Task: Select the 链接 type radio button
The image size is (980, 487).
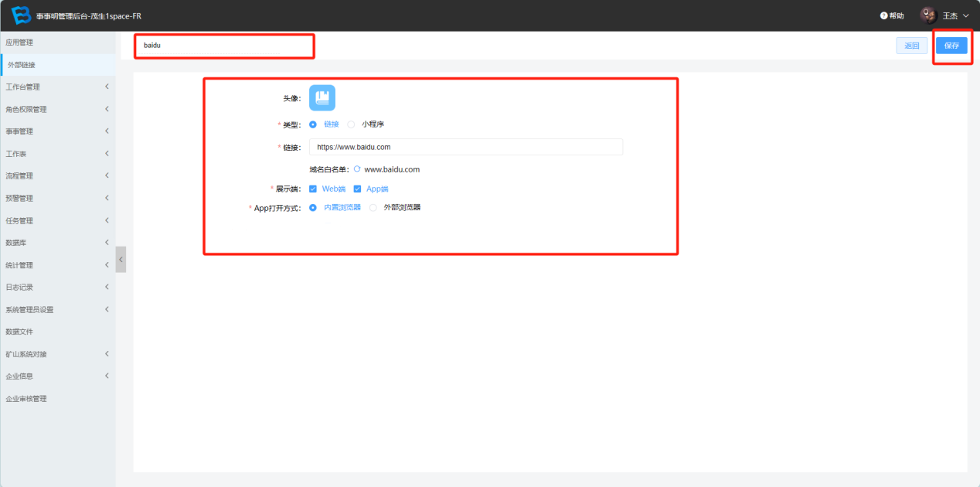Action: tap(313, 124)
